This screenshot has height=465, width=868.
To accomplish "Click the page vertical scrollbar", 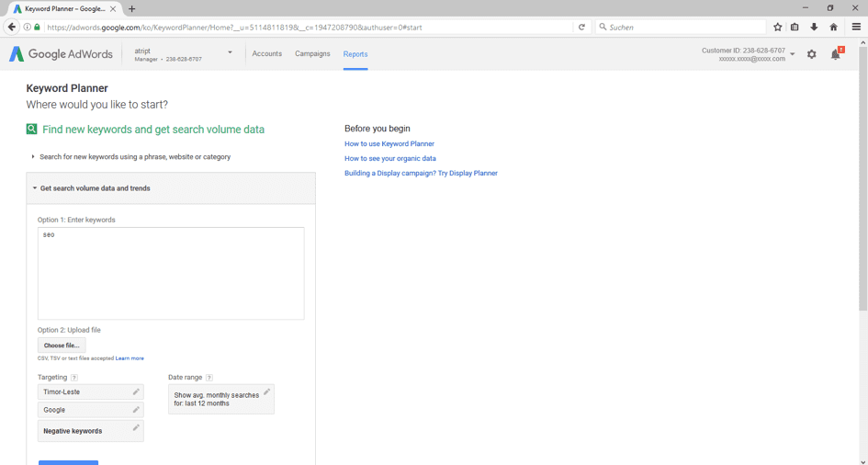I will [862, 177].
